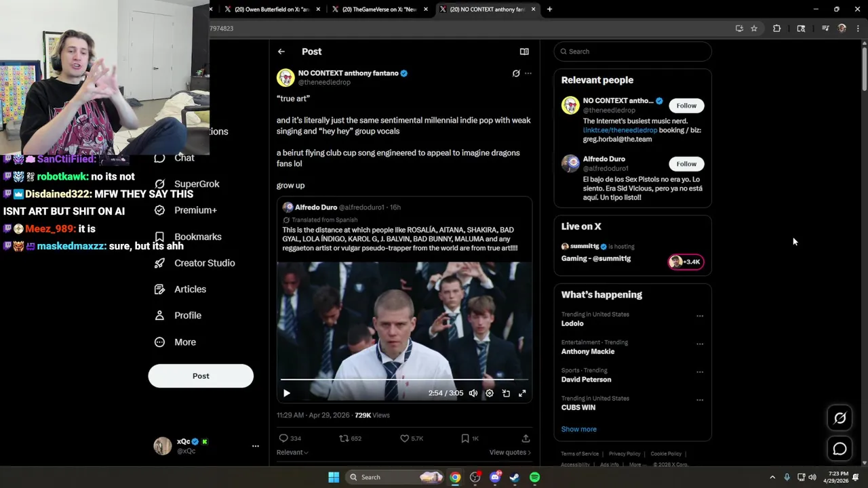
Task: Expand More menu in sidebar
Action: click(x=175, y=342)
